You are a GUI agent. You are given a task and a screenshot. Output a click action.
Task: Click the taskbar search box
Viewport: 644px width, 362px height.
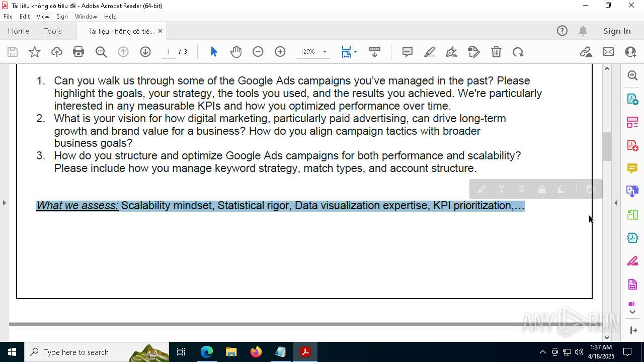pyautogui.click(x=97, y=352)
